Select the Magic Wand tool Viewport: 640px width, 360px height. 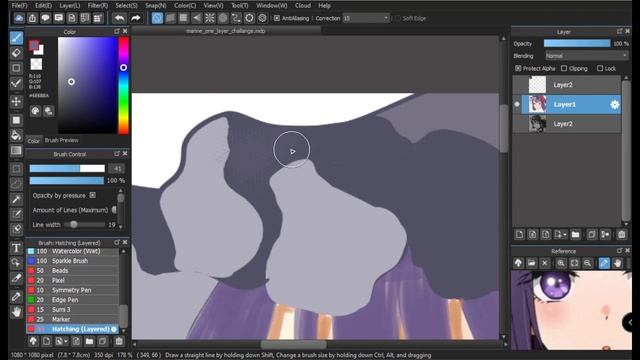click(x=16, y=199)
